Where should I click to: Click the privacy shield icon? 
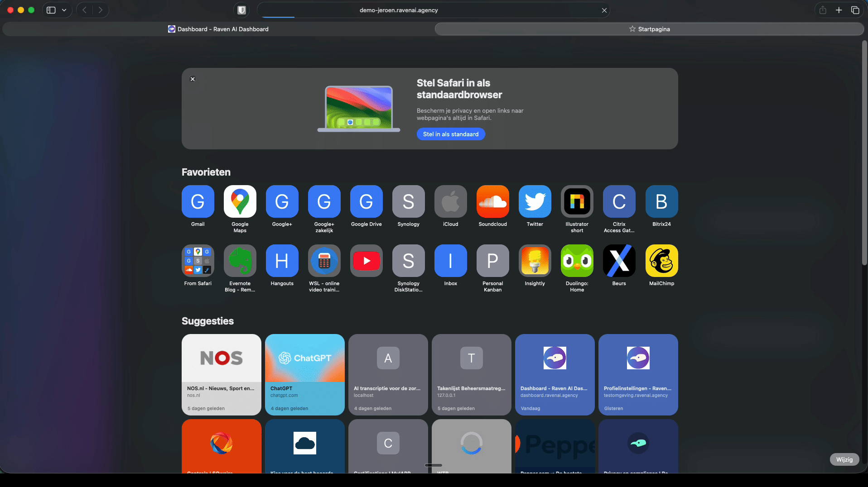(x=241, y=10)
